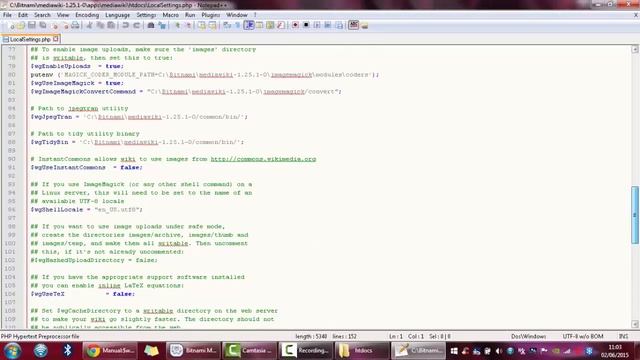Select the LocalSettings.php tab

pyautogui.click(x=29, y=39)
